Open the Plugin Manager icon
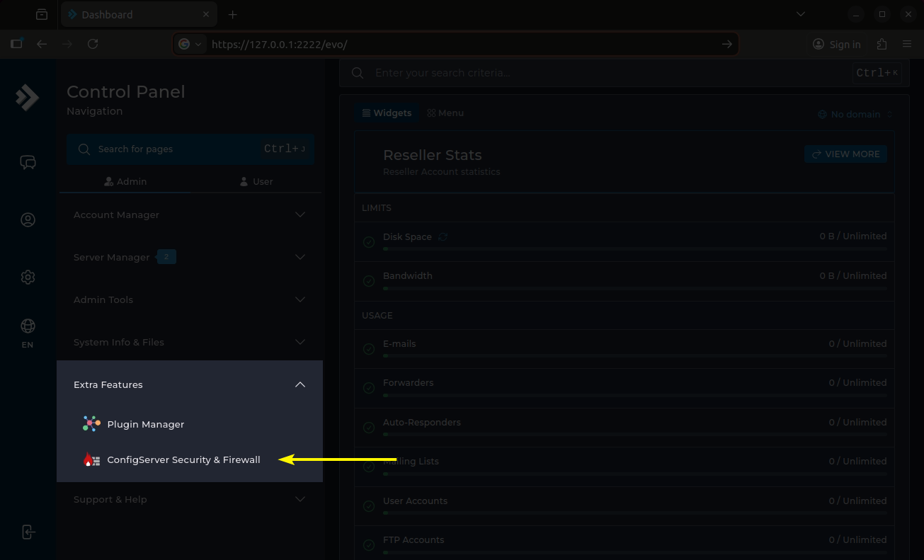The height and width of the screenshot is (560, 924). 91,423
